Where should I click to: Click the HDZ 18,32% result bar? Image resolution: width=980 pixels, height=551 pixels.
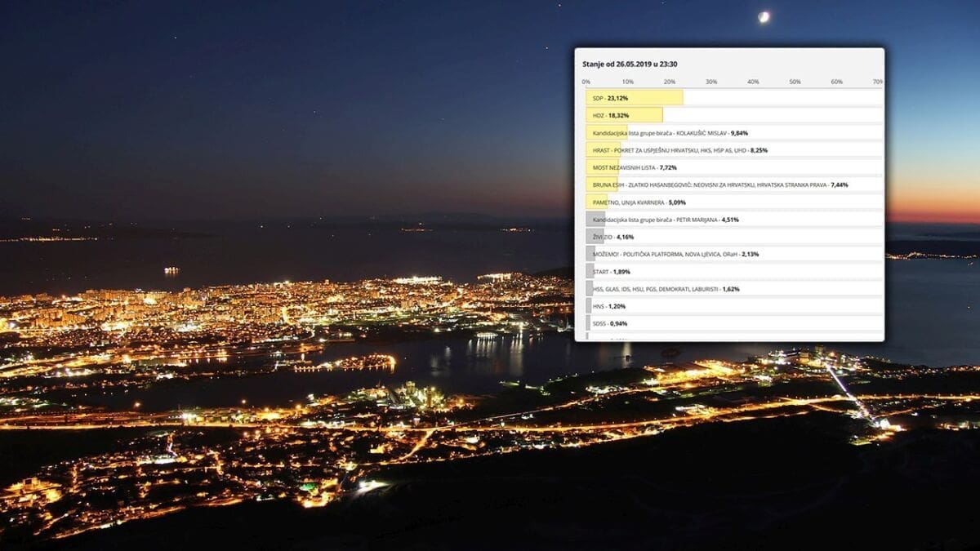click(624, 116)
